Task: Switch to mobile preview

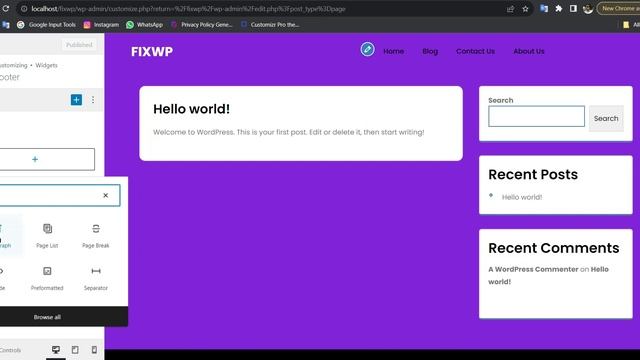Action: tap(94, 350)
